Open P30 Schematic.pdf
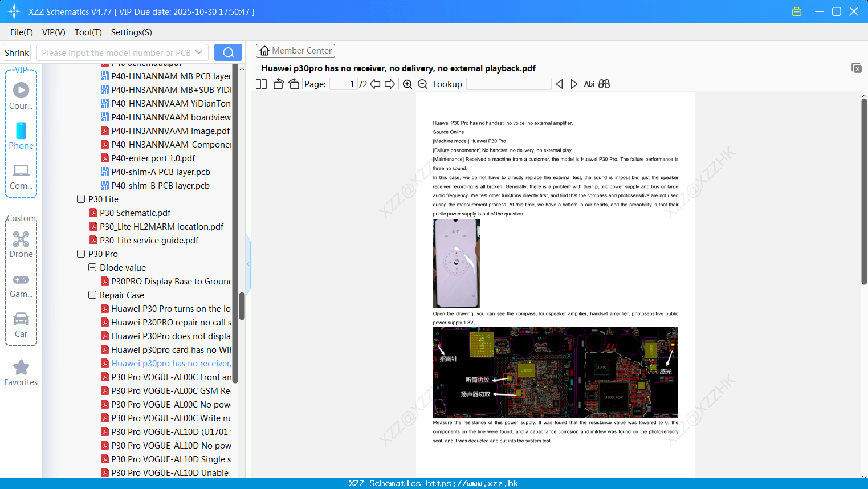868x489 pixels. 130,213
